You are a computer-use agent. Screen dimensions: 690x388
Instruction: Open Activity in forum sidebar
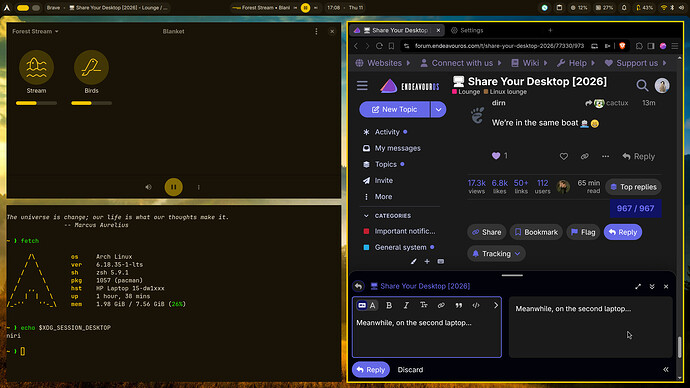pyautogui.click(x=387, y=132)
